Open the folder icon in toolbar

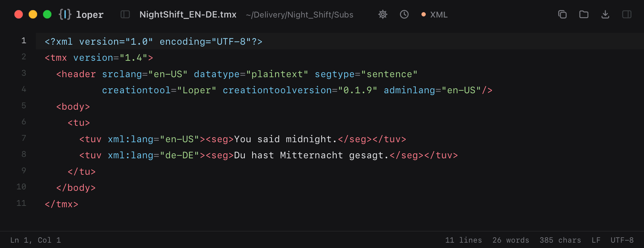coord(584,14)
